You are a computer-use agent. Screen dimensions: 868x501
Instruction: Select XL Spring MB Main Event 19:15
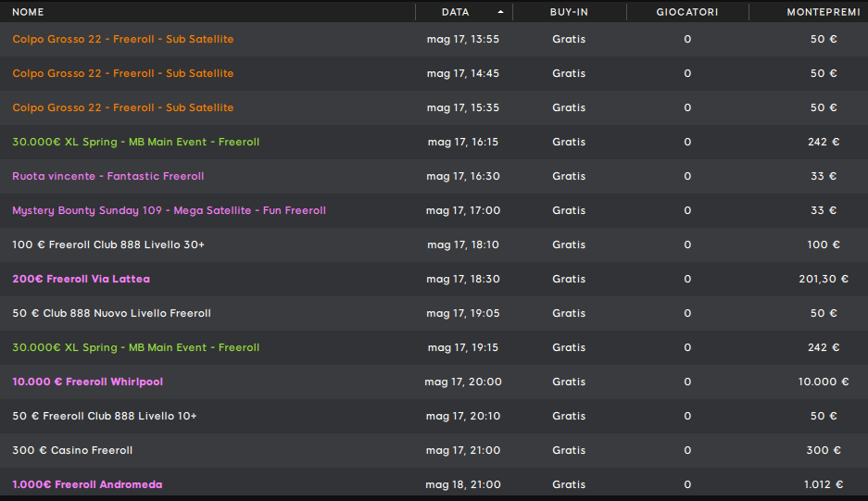click(x=434, y=348)
